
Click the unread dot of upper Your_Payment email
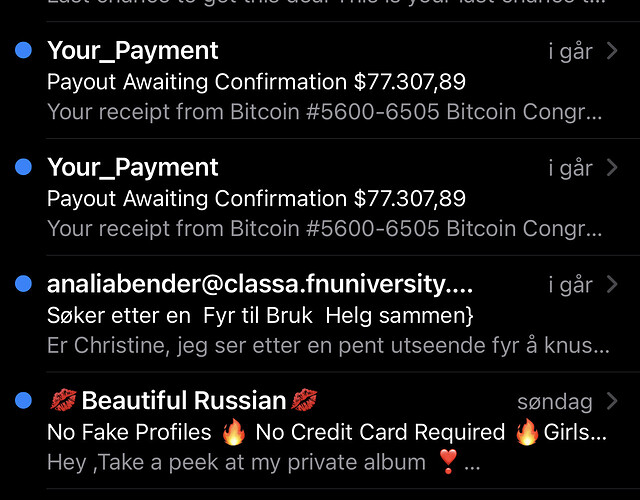pos(23,50)
